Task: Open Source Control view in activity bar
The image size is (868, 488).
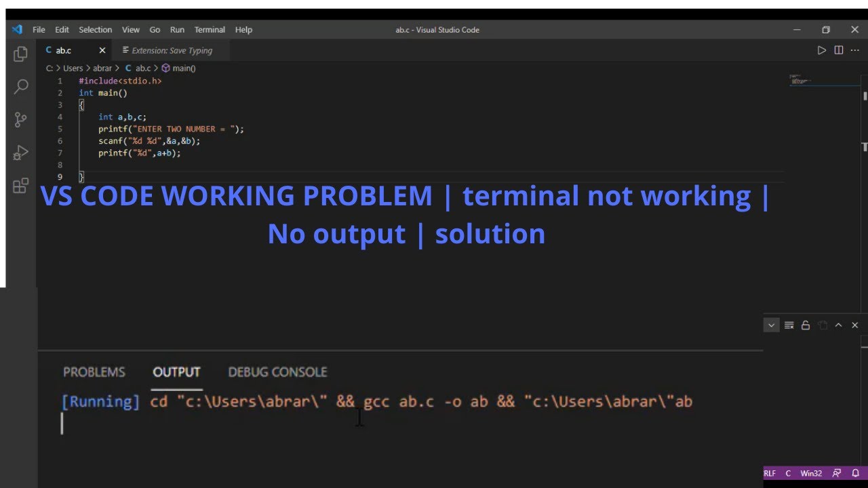Action: 20,120
